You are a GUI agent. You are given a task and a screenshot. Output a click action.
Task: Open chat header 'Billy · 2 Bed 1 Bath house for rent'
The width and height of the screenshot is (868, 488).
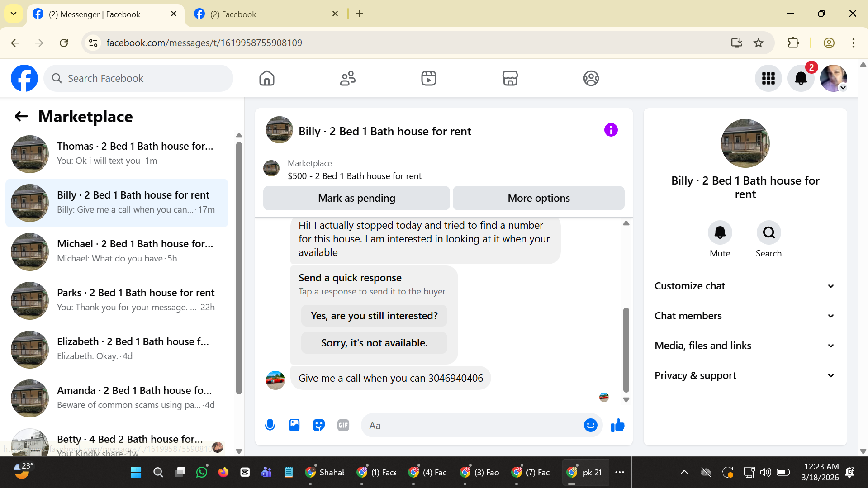385,131
